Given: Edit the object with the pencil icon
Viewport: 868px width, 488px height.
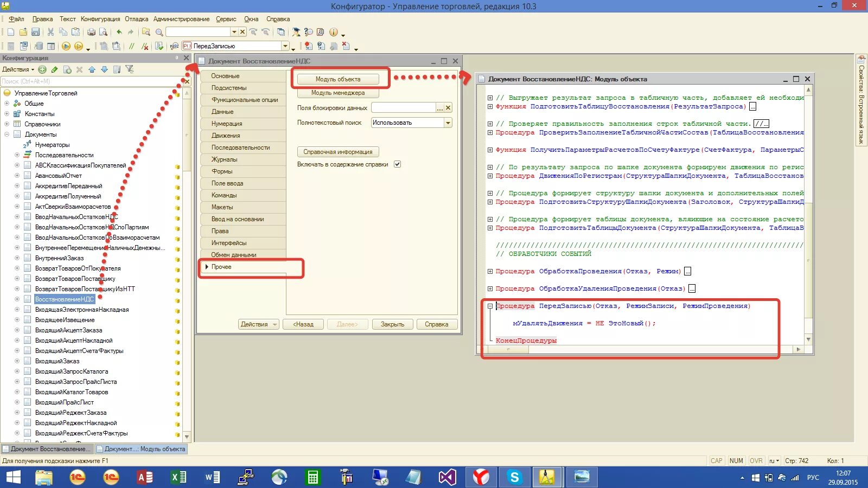Looking at the screenshot, I should [x=54, y=69].
